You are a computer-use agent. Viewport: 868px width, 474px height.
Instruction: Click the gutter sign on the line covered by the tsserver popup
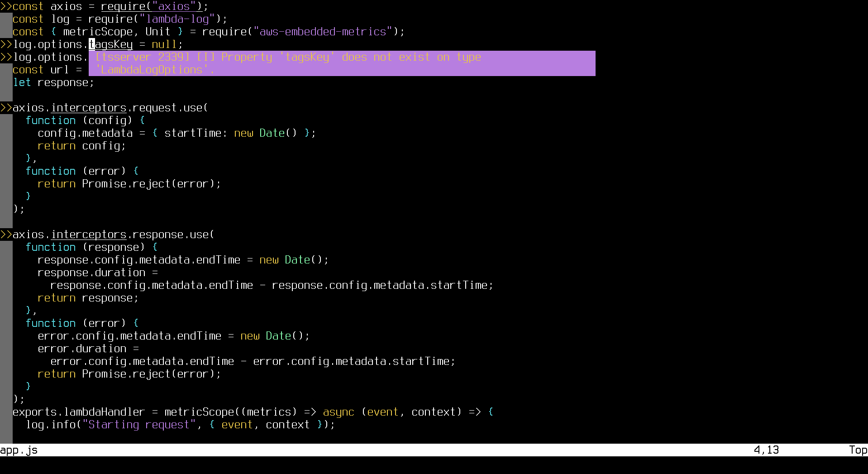(x=6, y=57)
